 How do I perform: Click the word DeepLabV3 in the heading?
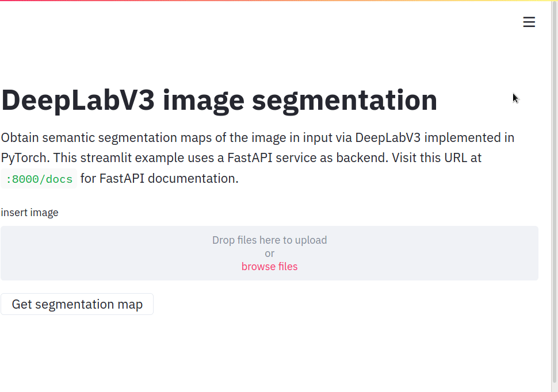(x=78, y=101)
